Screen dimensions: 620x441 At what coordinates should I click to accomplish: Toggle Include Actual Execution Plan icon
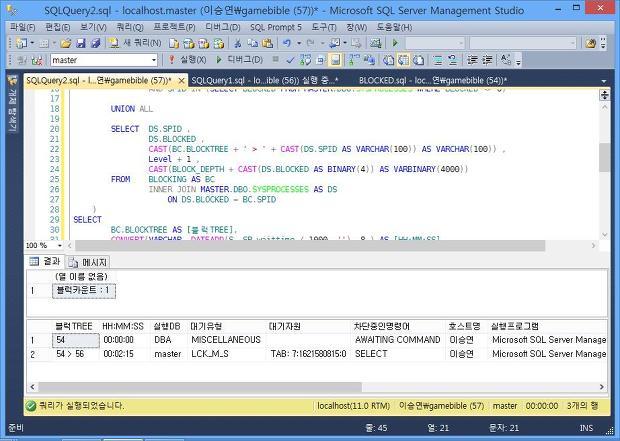[x=353, y=60]
